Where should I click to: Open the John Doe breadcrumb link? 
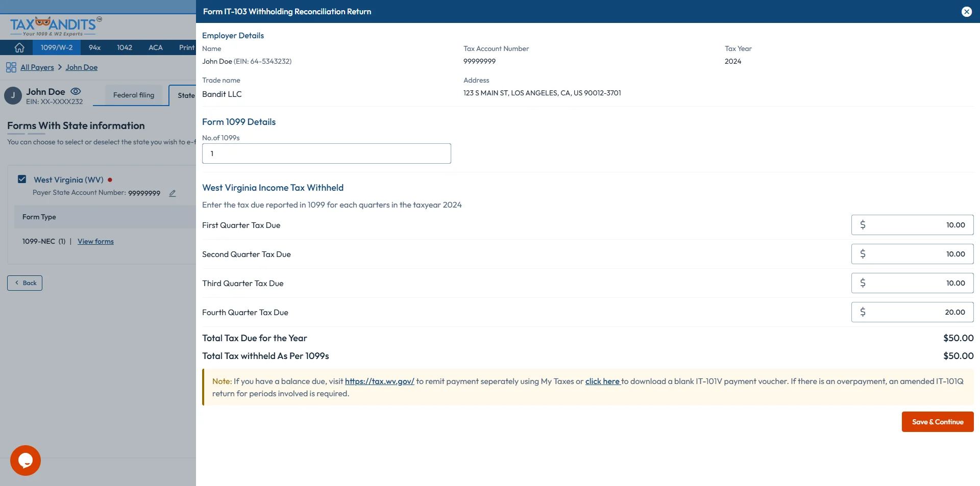[81, 67]
